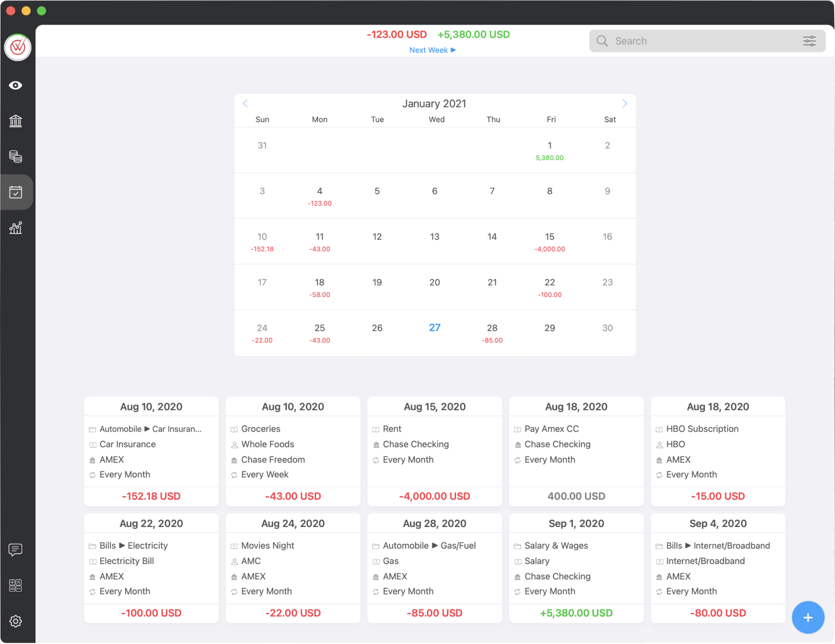The image size is (835, 644).
Task: Select January 15 with -4,000.00 amount
Action: point(550,242)
